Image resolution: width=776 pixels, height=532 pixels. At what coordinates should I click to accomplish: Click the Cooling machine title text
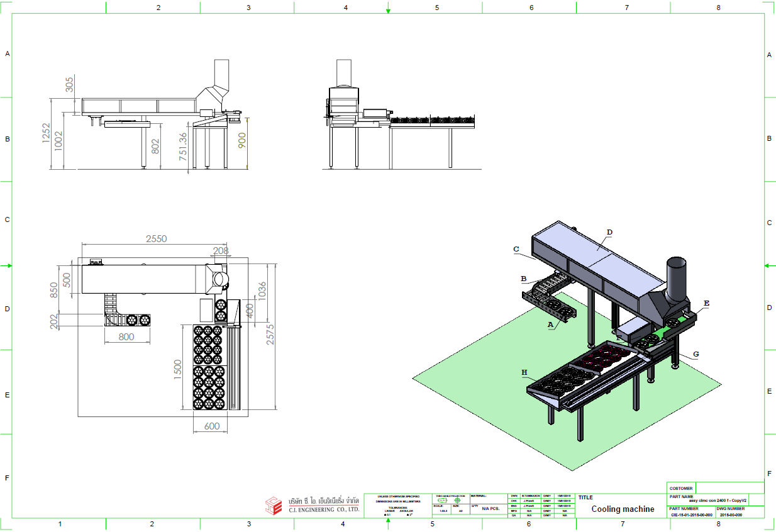623,509
